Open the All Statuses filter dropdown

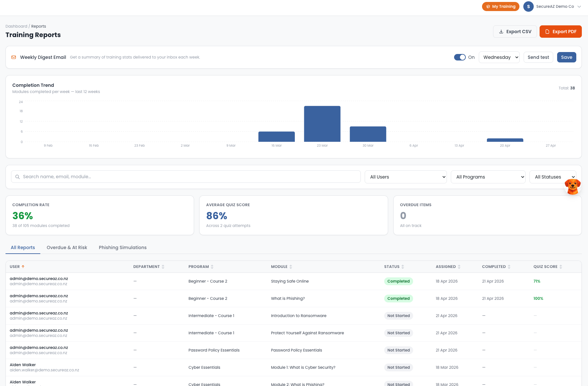pos(553,177)
